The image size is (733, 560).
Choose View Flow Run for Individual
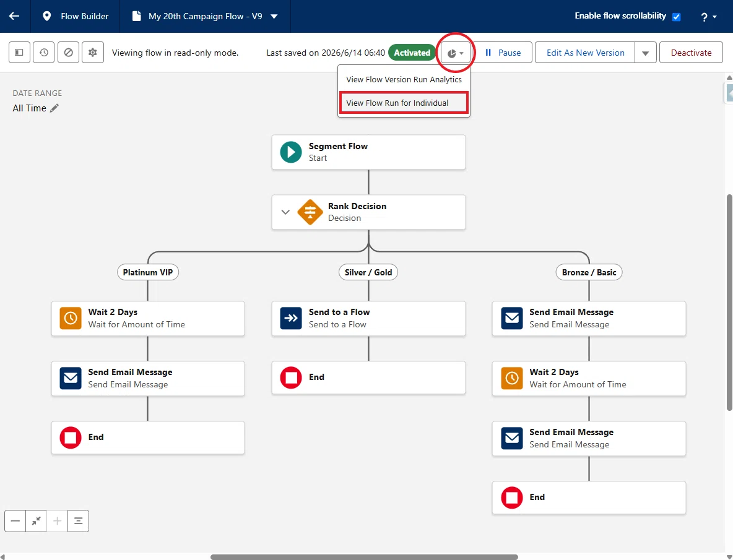pos(404,103)
